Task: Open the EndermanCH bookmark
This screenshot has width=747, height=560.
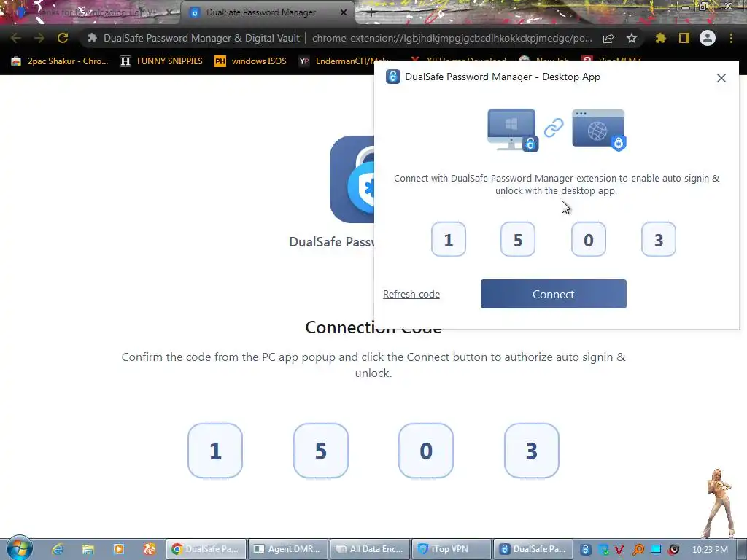Action: point(345,61)
